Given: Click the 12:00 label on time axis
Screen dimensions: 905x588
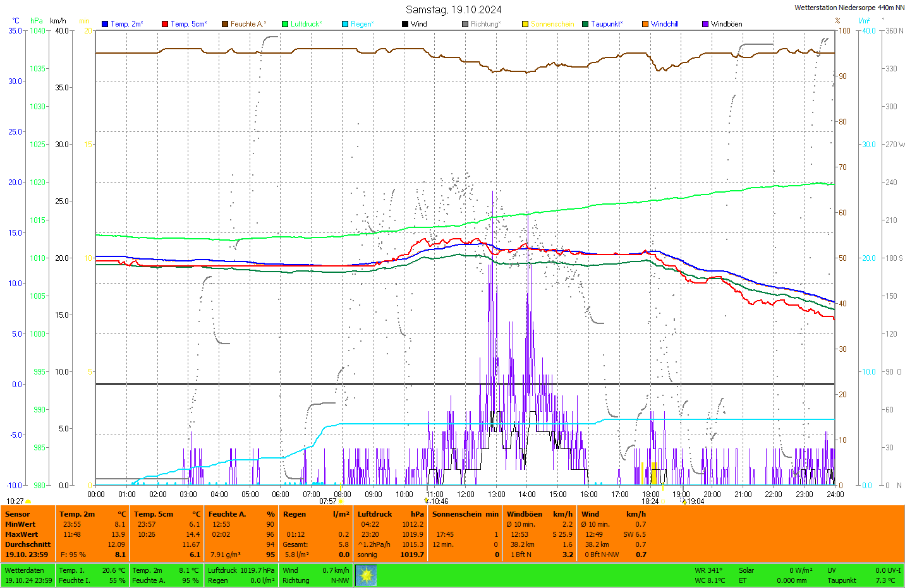Looking at the screenshot, I should (x=466, y=495).
